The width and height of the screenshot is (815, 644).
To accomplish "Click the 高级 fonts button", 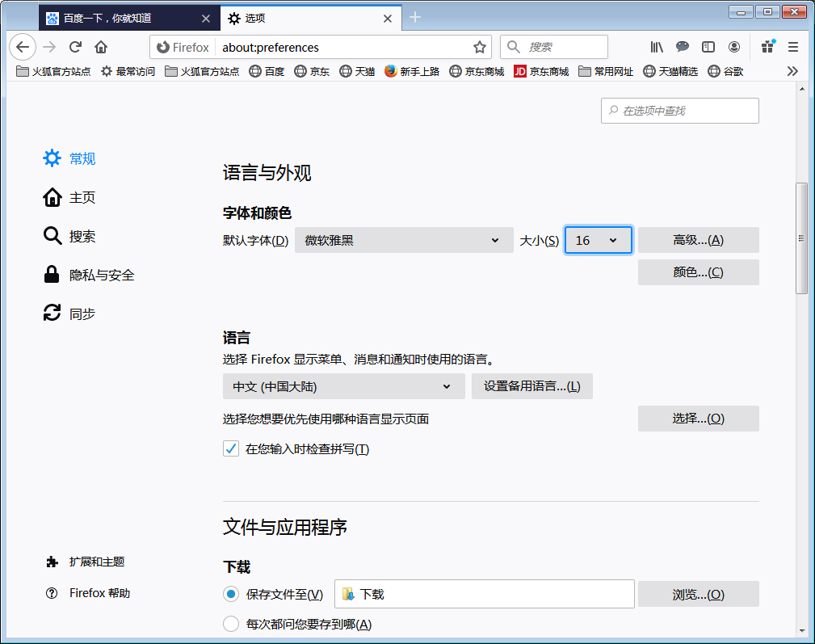I will click(x=698, y=240).
